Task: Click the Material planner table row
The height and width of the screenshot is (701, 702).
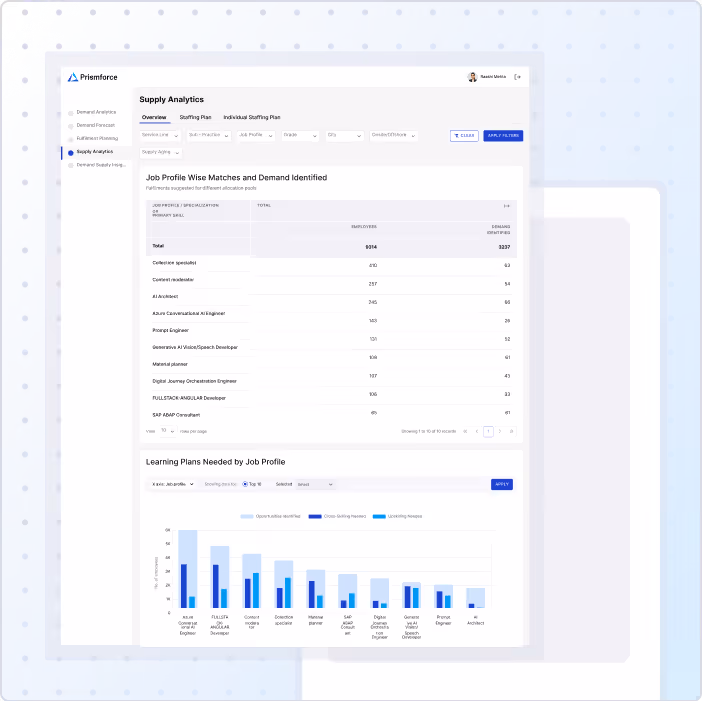Action: [331, 369]
